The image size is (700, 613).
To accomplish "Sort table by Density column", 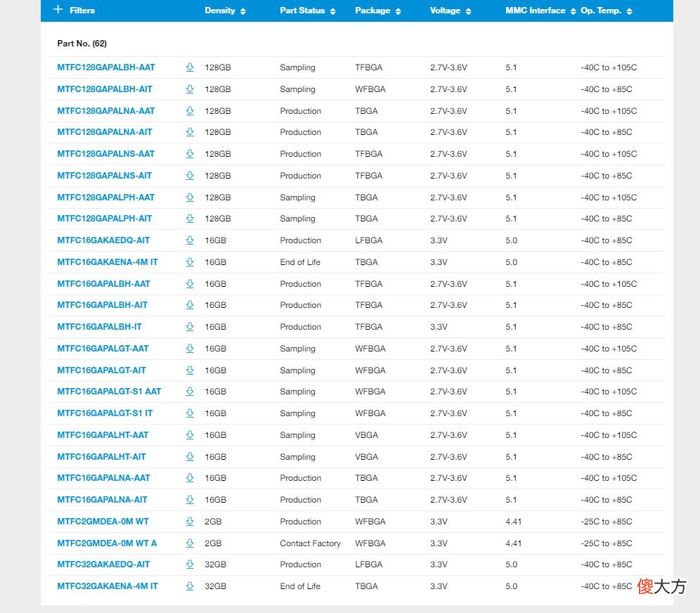I will pyautogui.click(x=225, y=11).
